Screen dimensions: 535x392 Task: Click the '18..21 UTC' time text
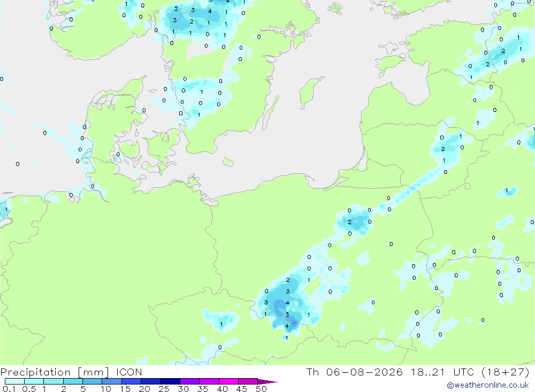click(x=442, y=372)
